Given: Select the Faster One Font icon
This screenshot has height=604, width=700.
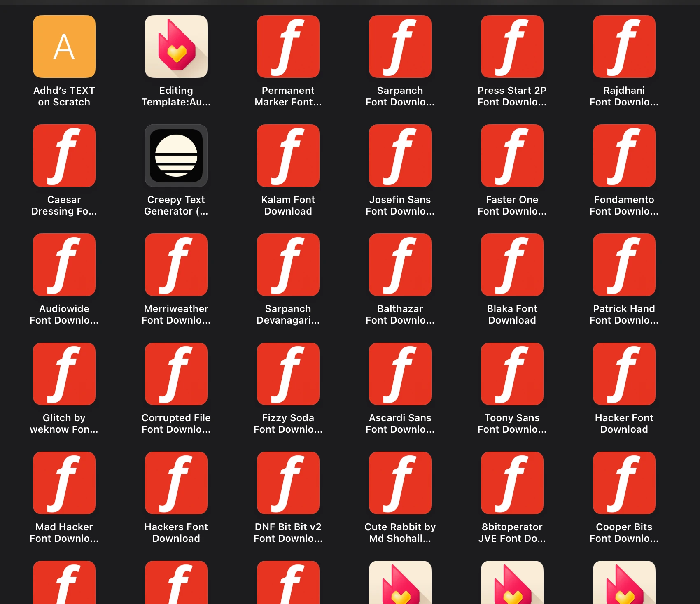Looking at the screenshot, I should [x=512, y=155].
